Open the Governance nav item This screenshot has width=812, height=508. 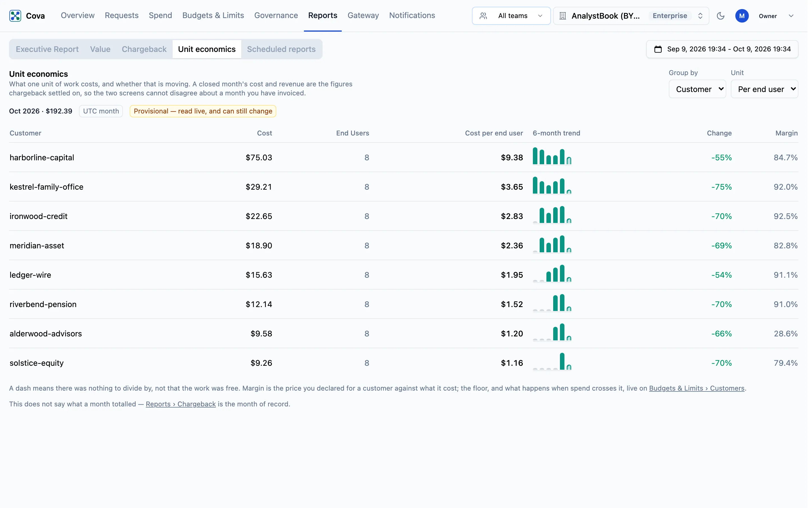point(276,16)
